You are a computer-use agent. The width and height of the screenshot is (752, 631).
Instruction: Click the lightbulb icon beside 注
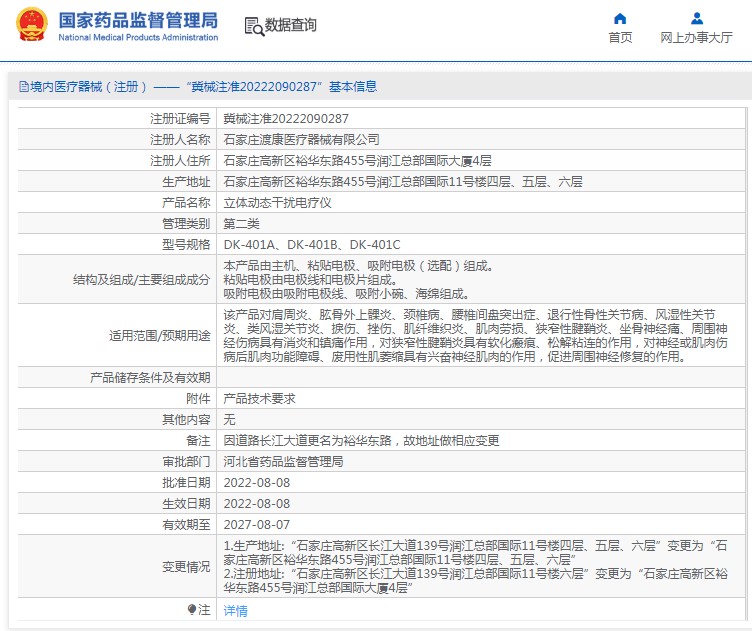(x=192, y=609)
